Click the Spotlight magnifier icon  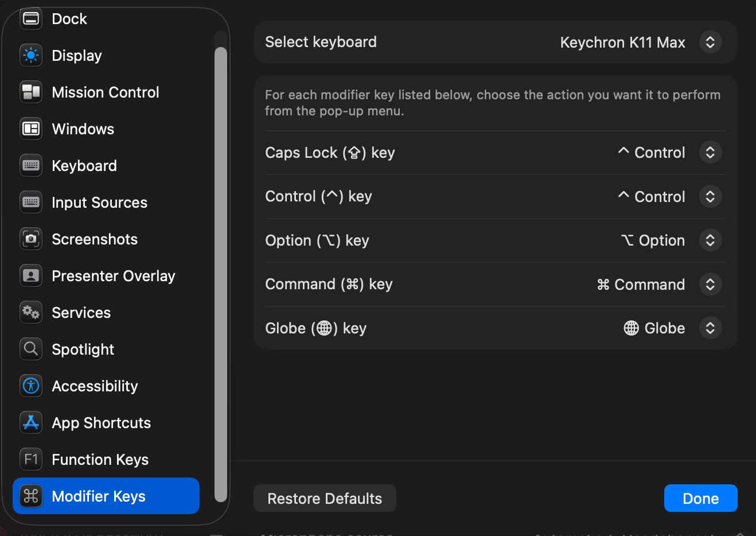[x=31, y=349]
